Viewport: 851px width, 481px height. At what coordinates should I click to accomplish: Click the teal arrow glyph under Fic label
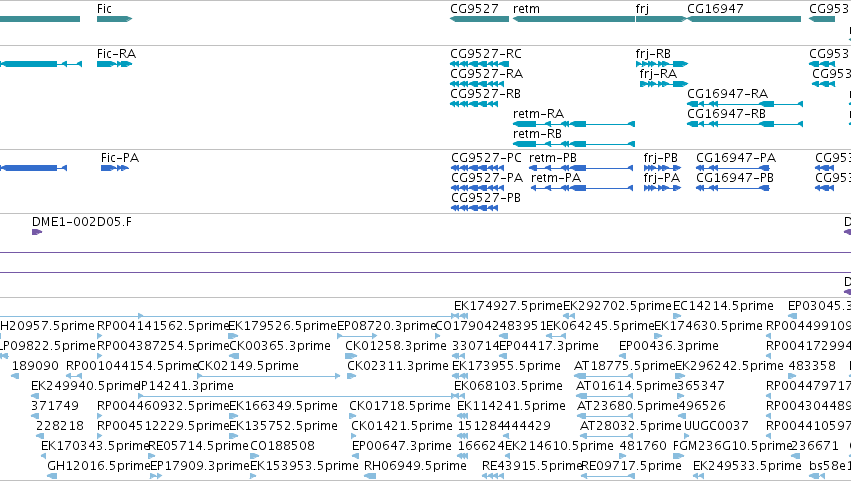(115, 19)
